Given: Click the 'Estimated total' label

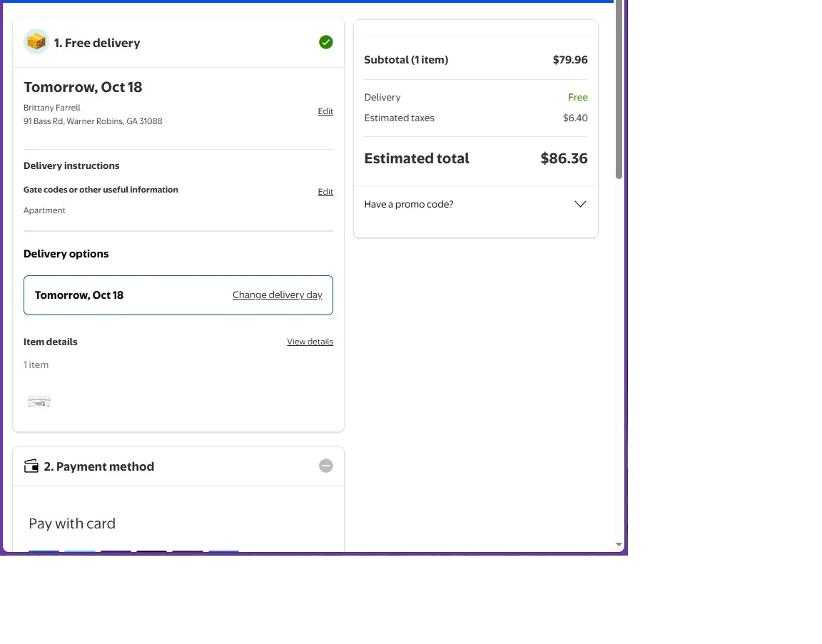Looking at the screenshot, I should (x=417, y=158).
